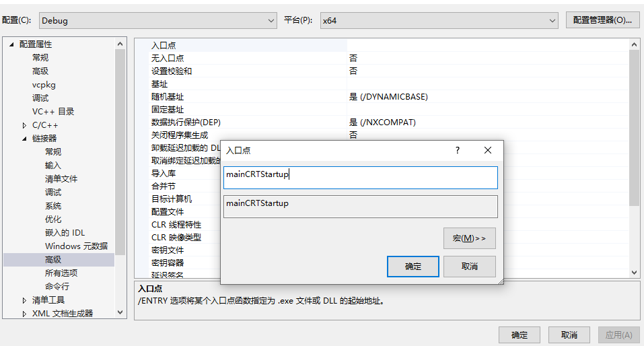The image size is (644, 346).
Task: Click 取消 at the property page bottom
Action: pyautogui.click(x=569, y=335)
